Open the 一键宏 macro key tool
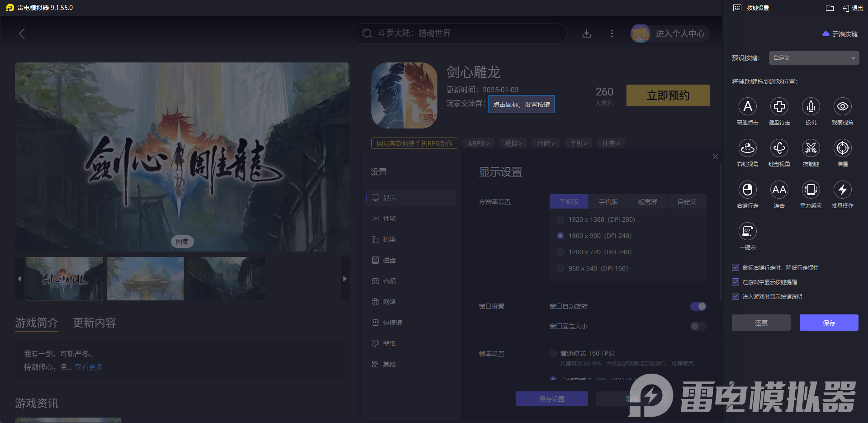The image size is (868, 423). click(x=747, y=231)
